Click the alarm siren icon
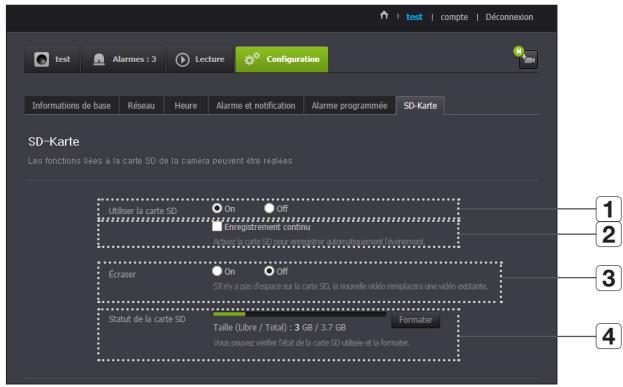623x387 pixels. coord(99,59)
